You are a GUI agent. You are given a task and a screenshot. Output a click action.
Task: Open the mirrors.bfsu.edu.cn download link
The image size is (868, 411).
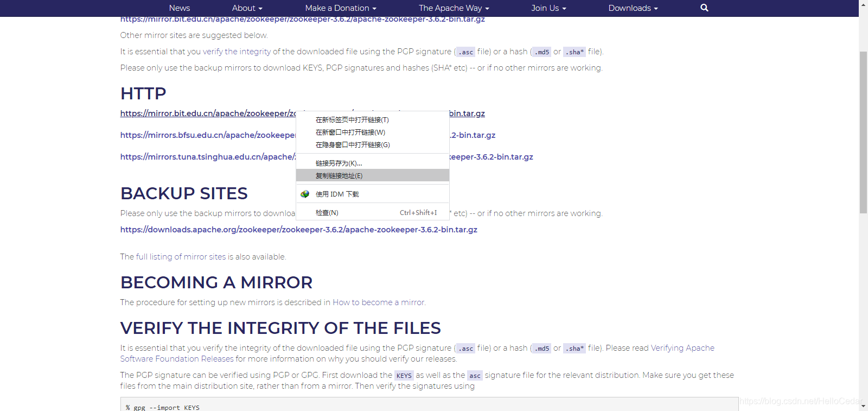[208, 135]
